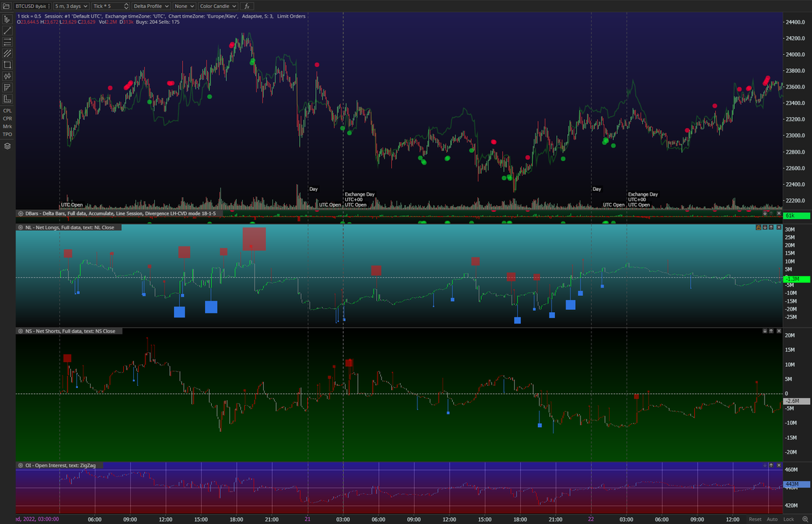
Task: Select the parallel channel drawing tool
Action: [x=7, y=53]
